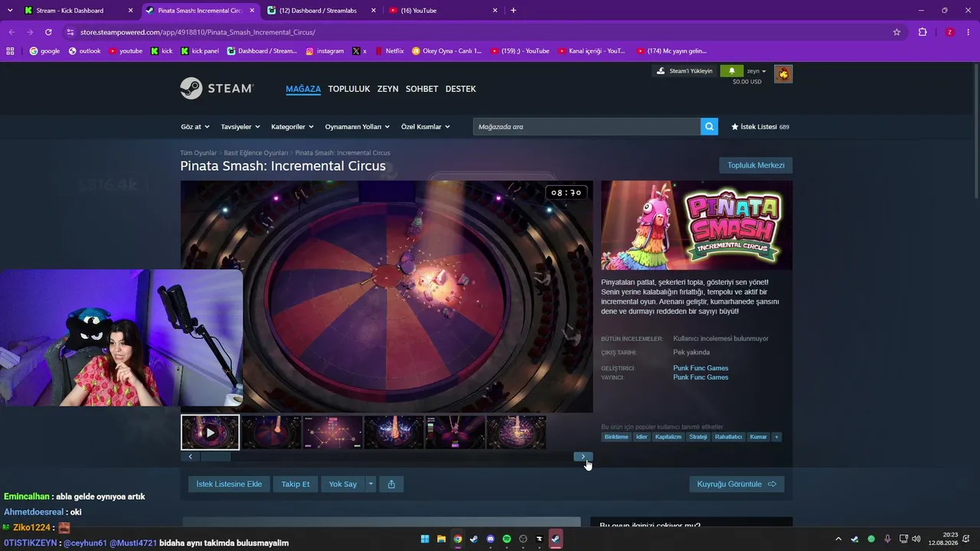The image size is (980, 551).
Task: Click the Takip Et button
Action: [296, 484]
